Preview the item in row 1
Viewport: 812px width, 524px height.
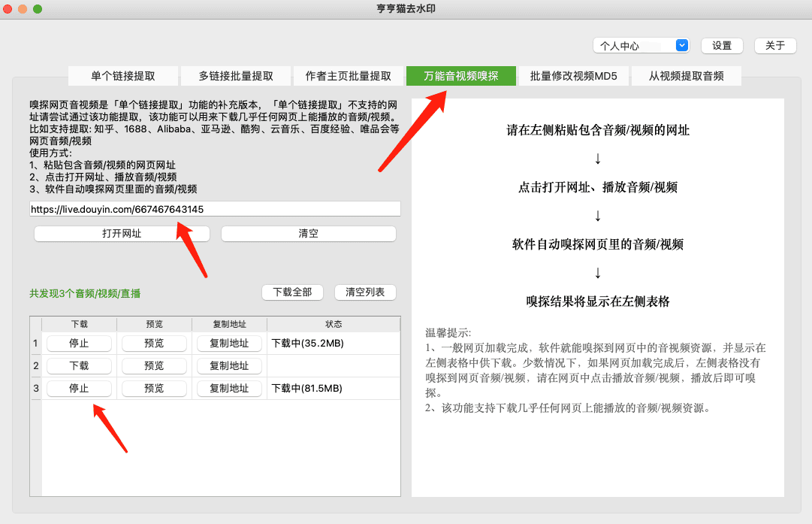(154, 343)
